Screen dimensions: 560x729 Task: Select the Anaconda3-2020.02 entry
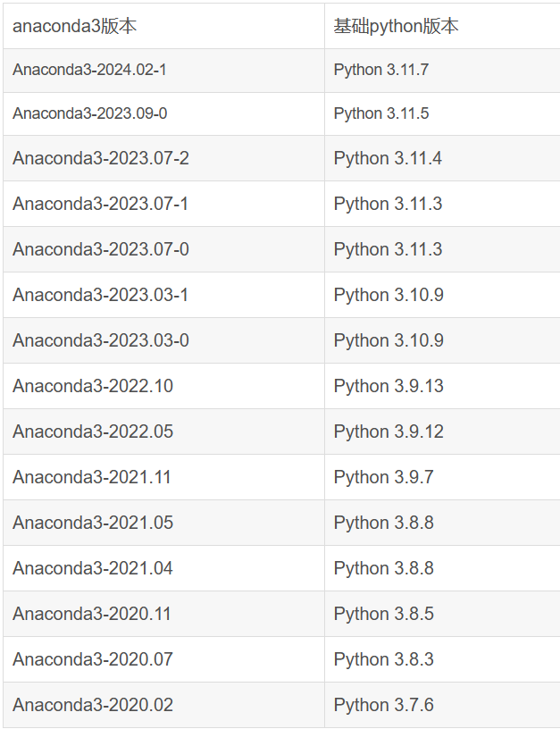(93, 705)
